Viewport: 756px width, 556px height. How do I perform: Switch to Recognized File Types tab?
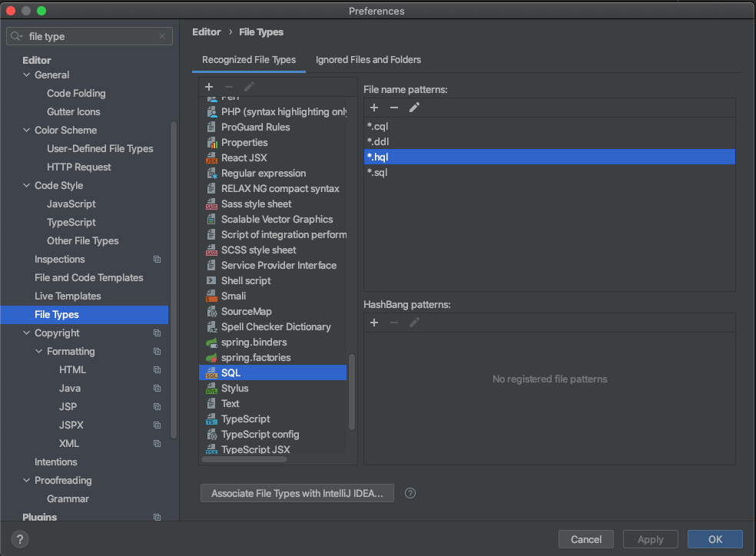(x=249, y=60)
